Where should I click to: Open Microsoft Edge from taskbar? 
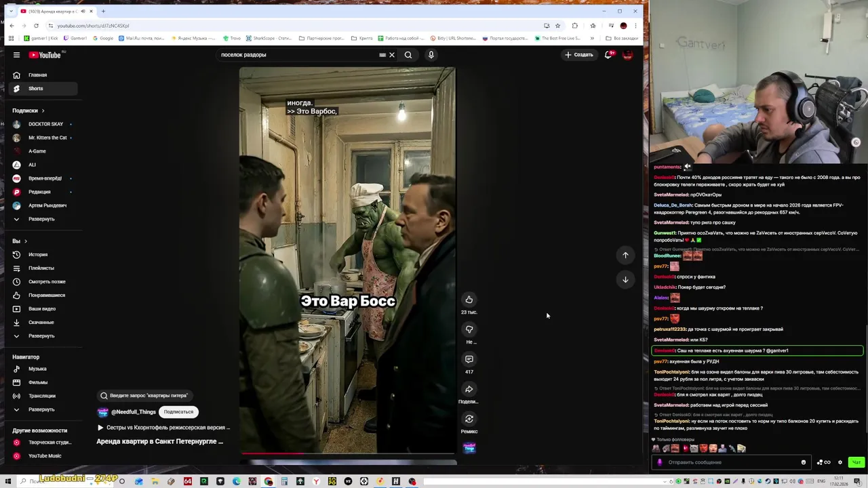point(236,481)
